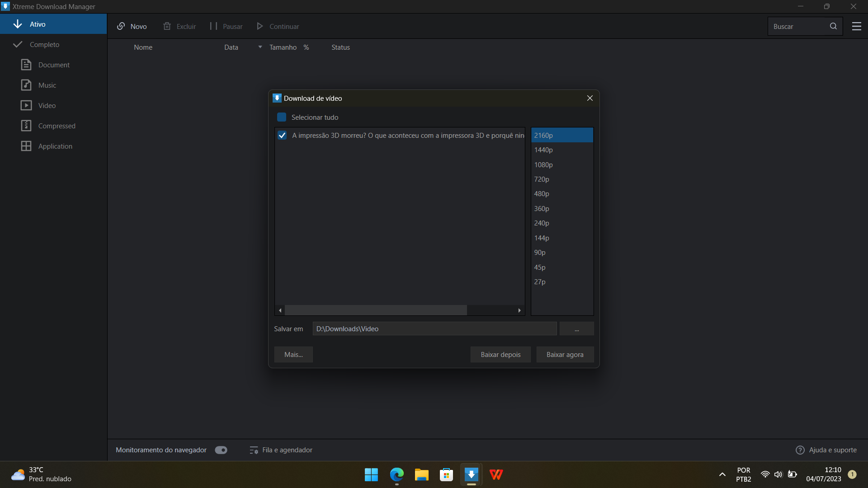
Task: Switch to the Completo section
Action: tap(45, 44)
